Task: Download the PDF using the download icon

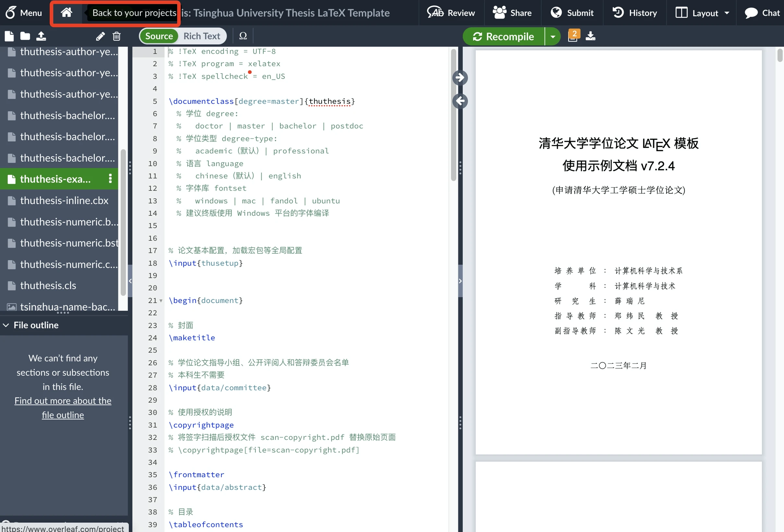Action: 590,36
